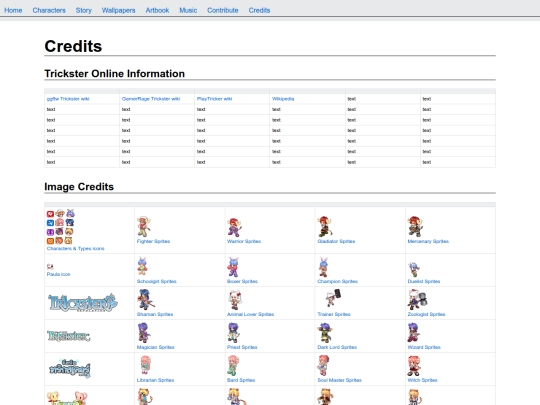Click the large blue Trickster logo

pos(83,303)
